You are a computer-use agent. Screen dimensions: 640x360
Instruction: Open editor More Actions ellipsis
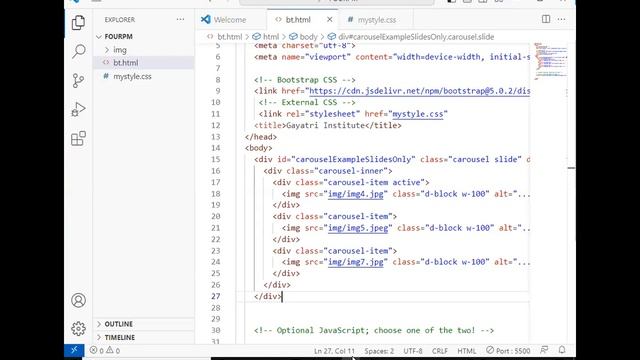(x=562, y=19)
